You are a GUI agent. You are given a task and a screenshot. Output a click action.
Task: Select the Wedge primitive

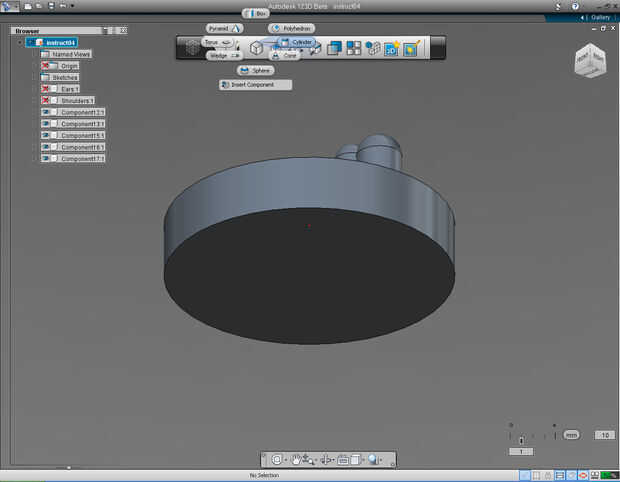224,56
